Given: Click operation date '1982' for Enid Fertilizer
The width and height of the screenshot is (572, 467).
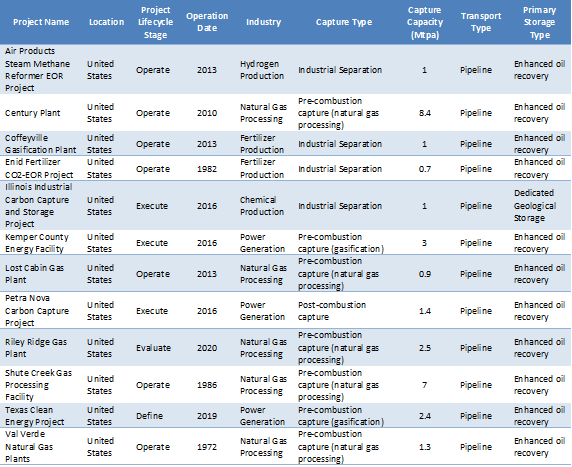Looking at the screenshot, I should pos(207,169).
